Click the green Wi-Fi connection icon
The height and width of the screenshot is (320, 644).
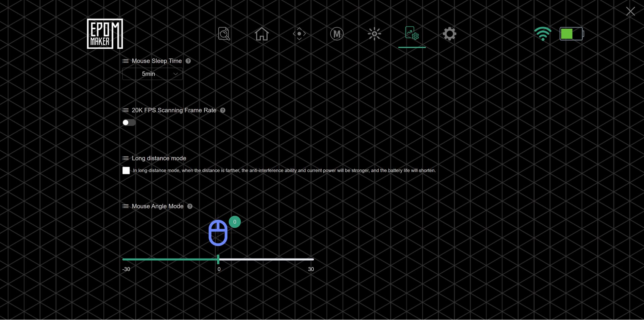543,34
